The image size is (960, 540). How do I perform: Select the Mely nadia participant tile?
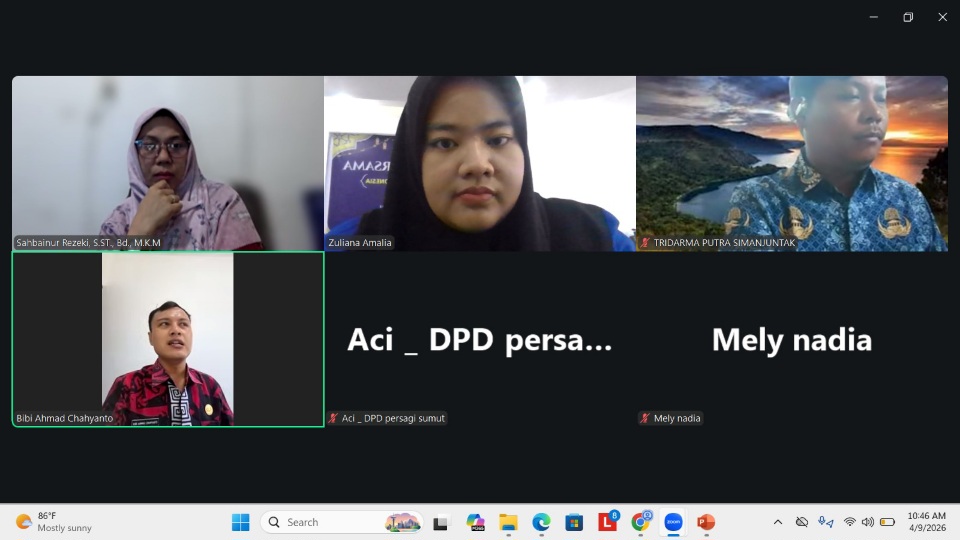pyautogui.click(x=792, y=339)
